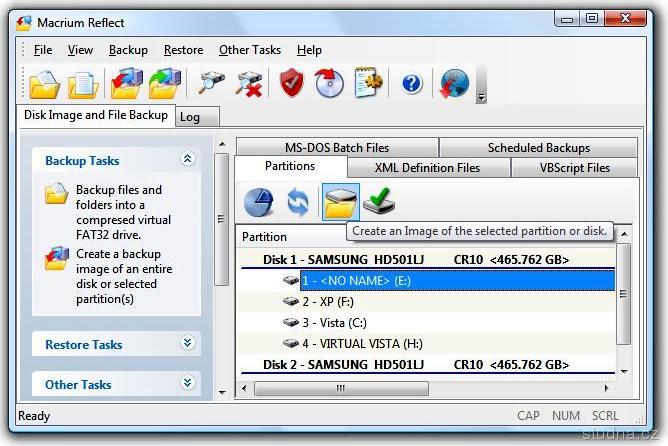The image size is (668, 446).
Task: Click the green checkmark disk icon
Action: click(x=379, y=201)
